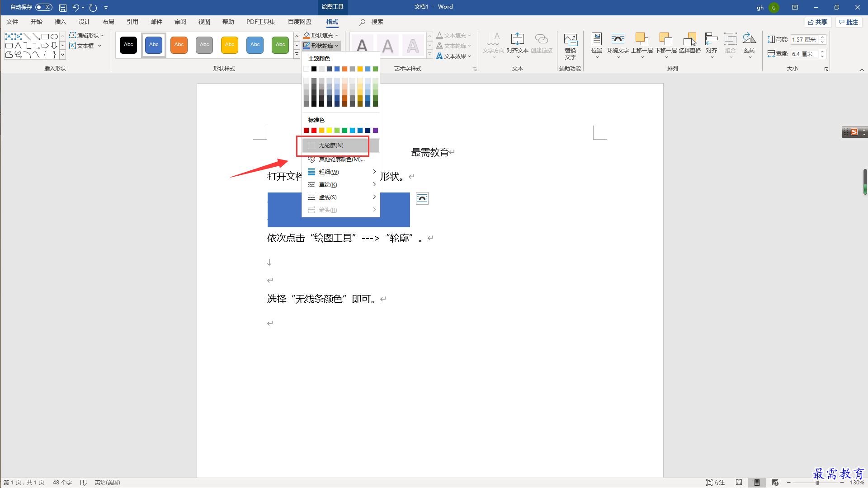The image size is (868, 488).
Task: Click the 宽度 width input field
Action: [805, 54]
